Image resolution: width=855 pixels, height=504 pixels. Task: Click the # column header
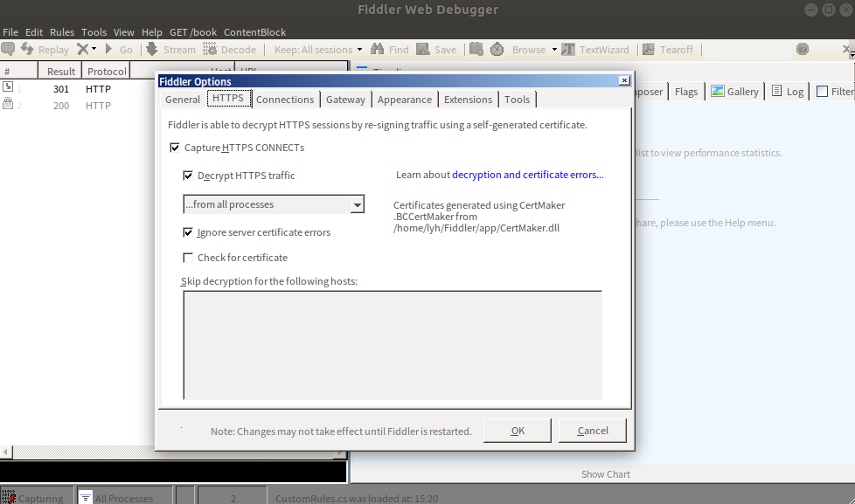point(19,72)
